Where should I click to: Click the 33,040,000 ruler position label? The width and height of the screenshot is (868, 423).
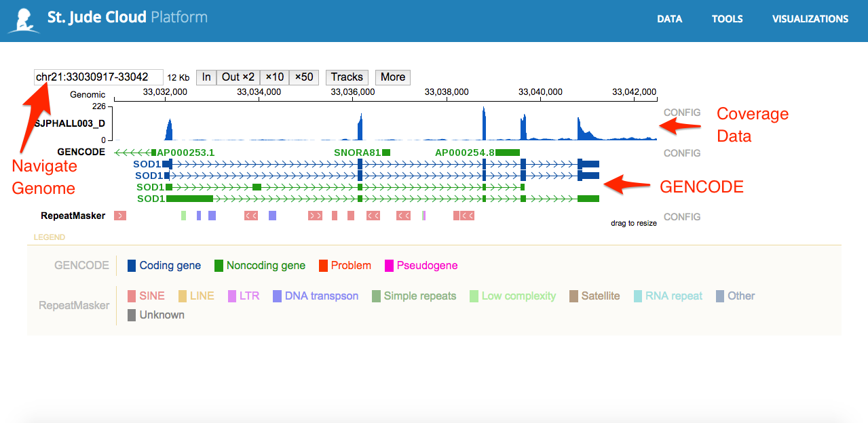(540, 92)
